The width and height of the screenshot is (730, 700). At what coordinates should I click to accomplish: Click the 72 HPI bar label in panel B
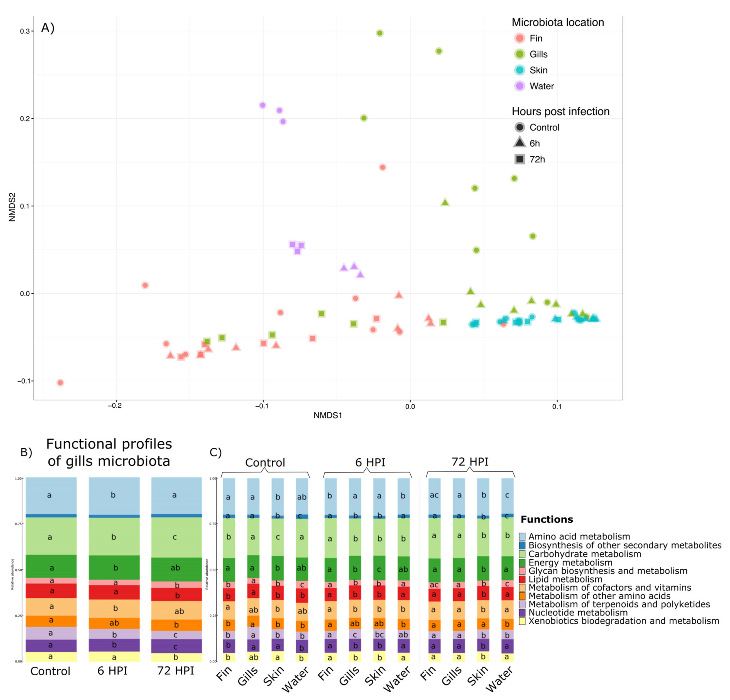[x=176, y=670]
